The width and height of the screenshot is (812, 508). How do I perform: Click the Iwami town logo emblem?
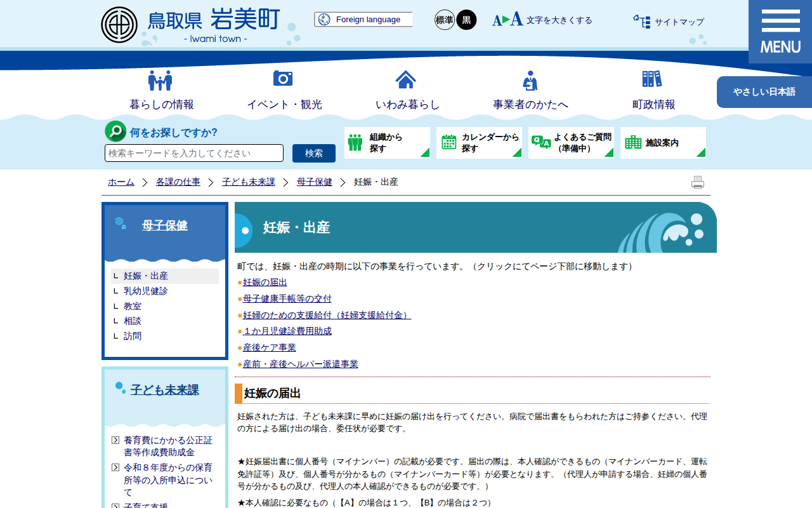(x=119, y=25)
